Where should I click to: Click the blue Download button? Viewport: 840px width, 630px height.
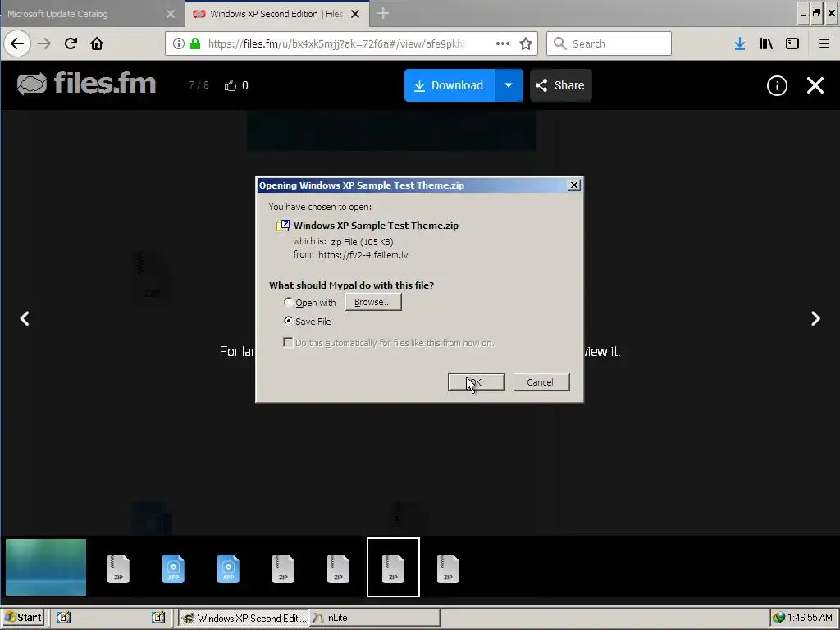(450, 85)
